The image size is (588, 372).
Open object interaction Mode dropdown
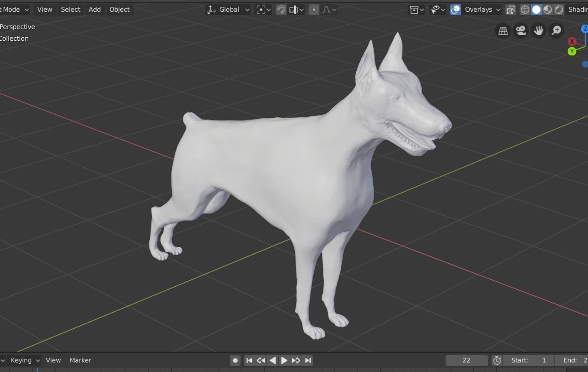(15, 10)
